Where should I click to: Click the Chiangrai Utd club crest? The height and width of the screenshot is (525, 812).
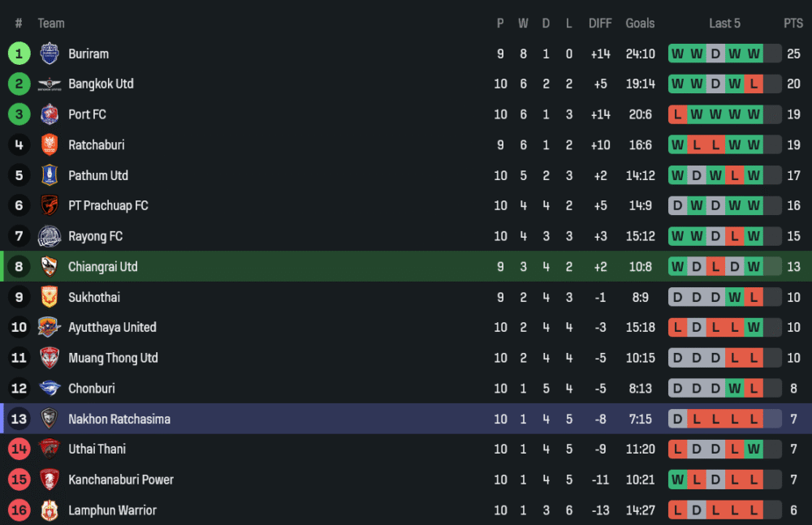50,267
